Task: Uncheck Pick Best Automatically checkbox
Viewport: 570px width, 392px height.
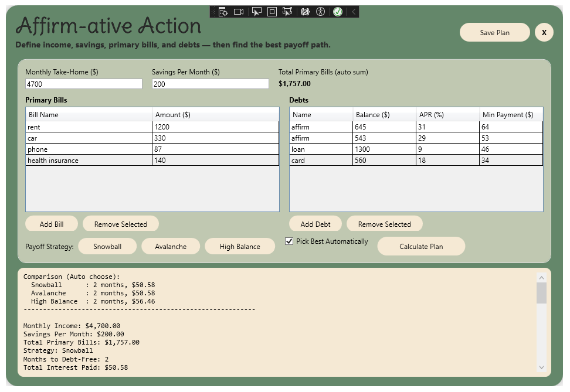Action: coord(289,241)
